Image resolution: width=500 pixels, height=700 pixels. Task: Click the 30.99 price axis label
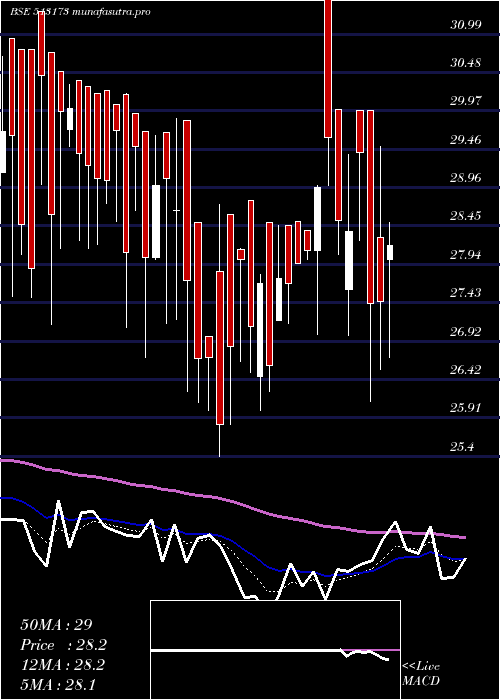466,25
